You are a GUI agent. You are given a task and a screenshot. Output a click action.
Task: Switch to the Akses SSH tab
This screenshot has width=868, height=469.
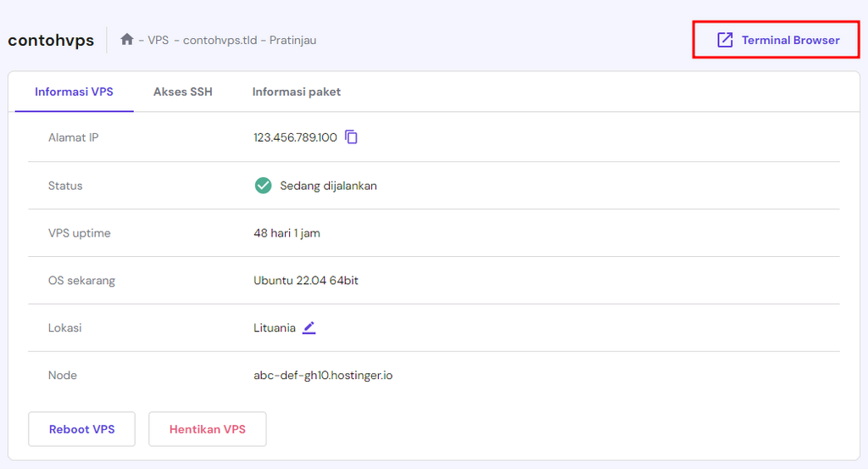tap(182, 92)
